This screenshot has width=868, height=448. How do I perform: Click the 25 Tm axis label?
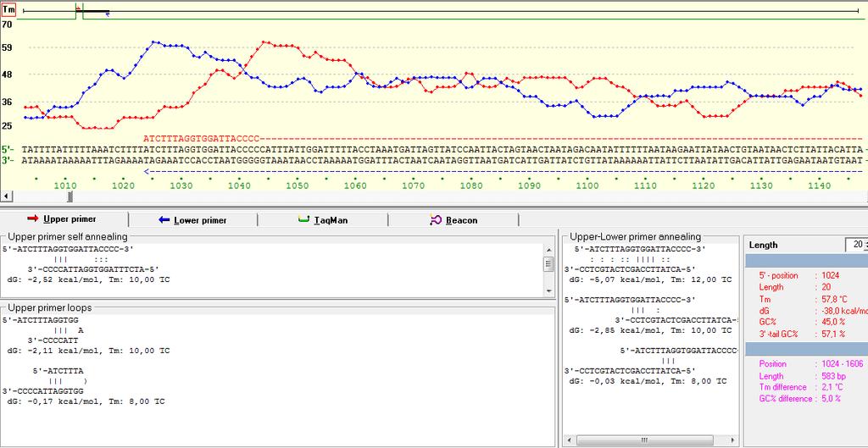[x=7, y=126]
